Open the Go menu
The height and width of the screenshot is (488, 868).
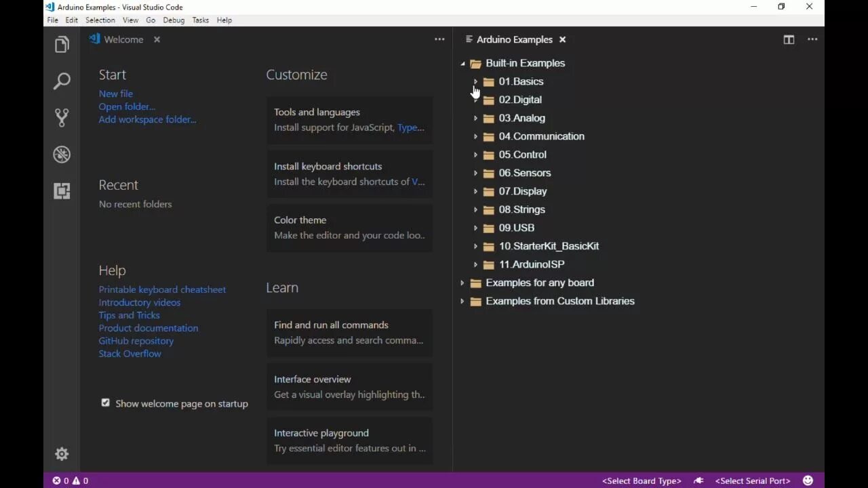151,20
